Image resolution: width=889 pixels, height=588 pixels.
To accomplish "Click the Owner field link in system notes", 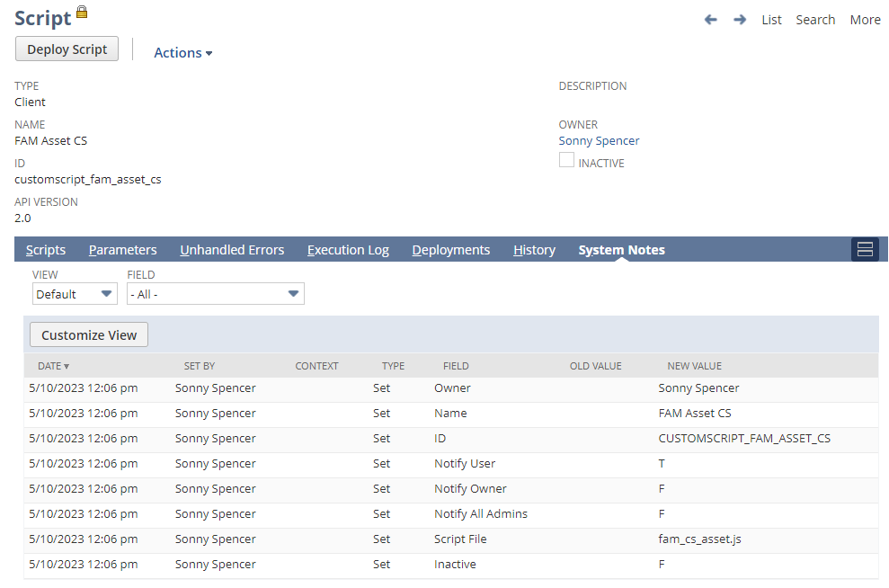I will tap(452, 388).
